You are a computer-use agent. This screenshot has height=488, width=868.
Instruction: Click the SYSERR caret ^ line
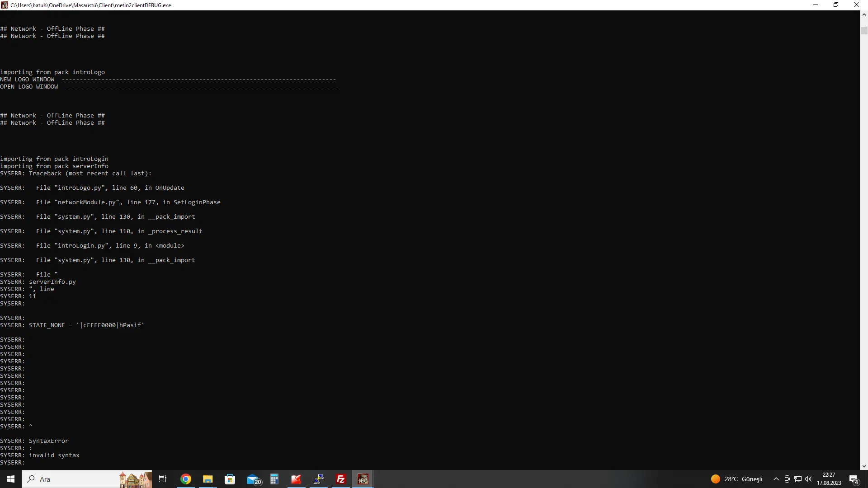tap(16, 427)
